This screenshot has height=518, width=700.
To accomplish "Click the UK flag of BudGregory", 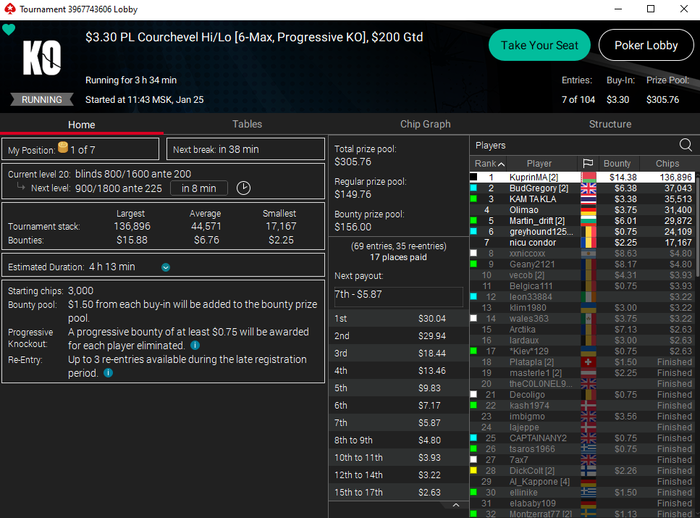I will point(588,188).
